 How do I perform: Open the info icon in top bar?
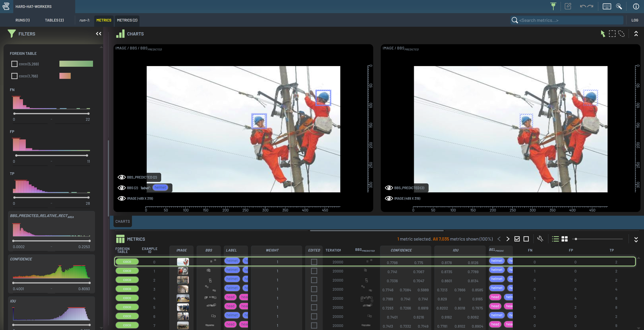tap(636, 7)
